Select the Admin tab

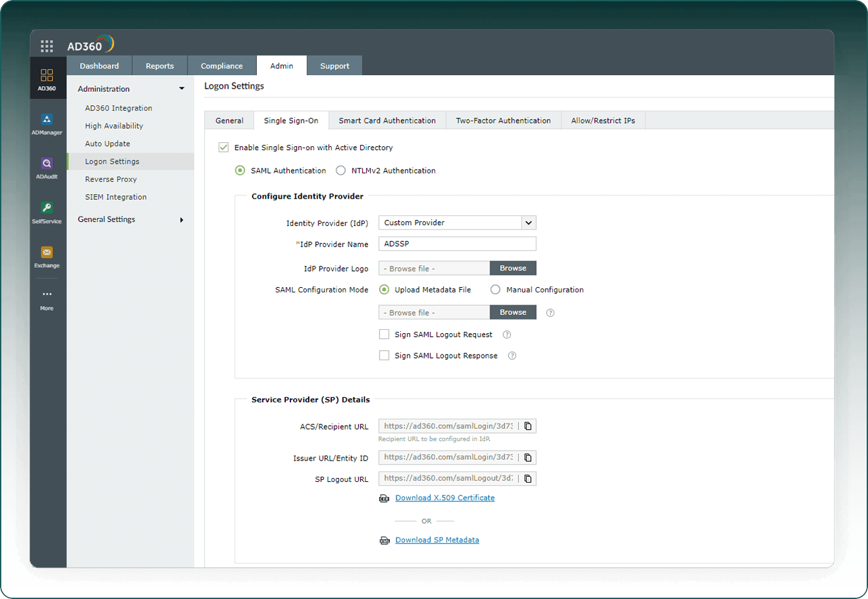tap(282, 66)
